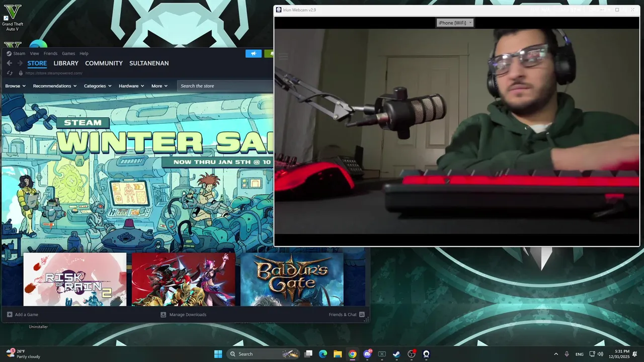
Task: Expand the More dropdown
Action: click(x=159, y=86)
